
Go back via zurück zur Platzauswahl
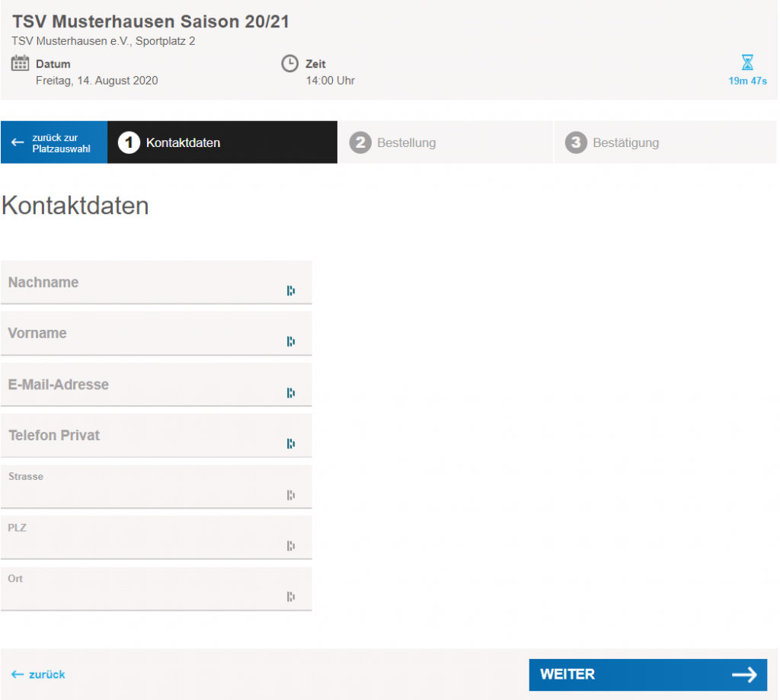point(53,143)
